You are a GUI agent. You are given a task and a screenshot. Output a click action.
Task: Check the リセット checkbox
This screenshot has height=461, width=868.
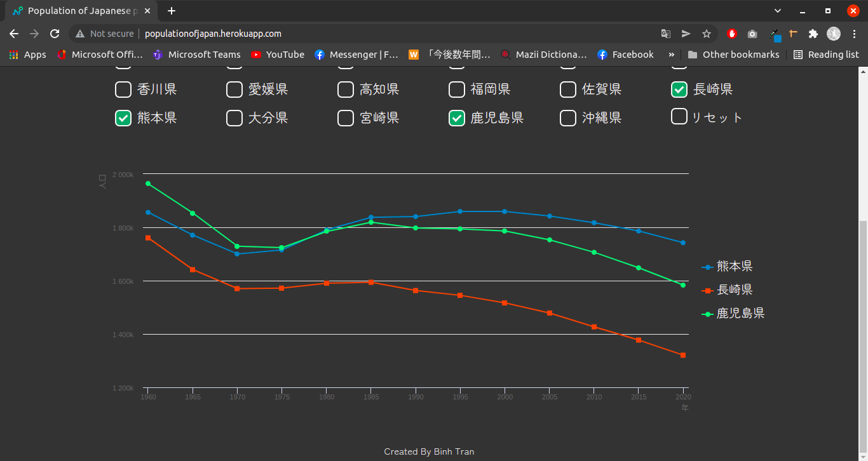tap(679, 117)
